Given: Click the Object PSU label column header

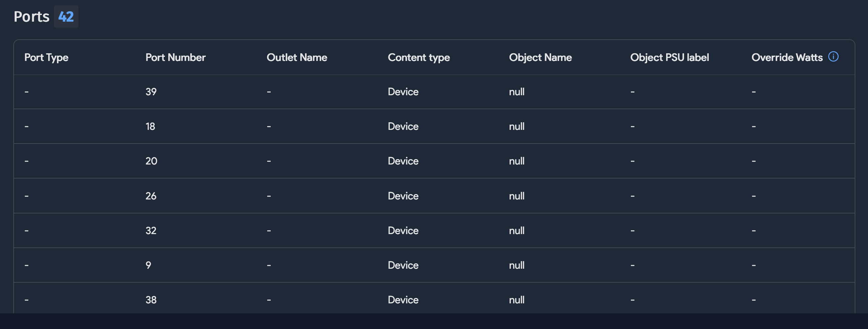Looking at the screenshot, I should 670,57.
